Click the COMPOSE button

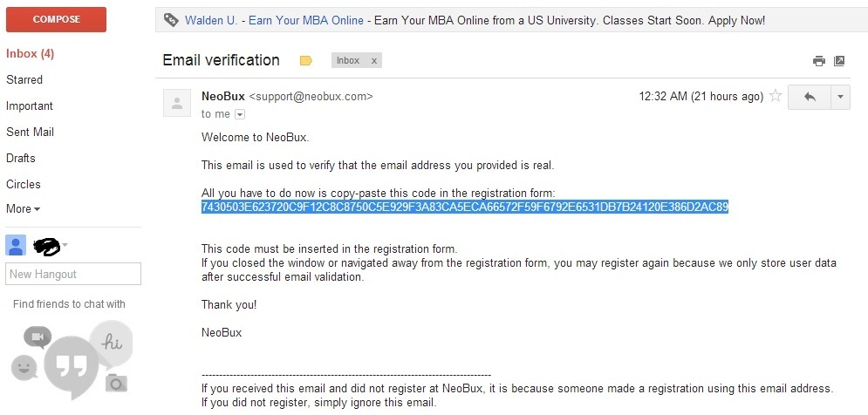(x=56, y=19)
